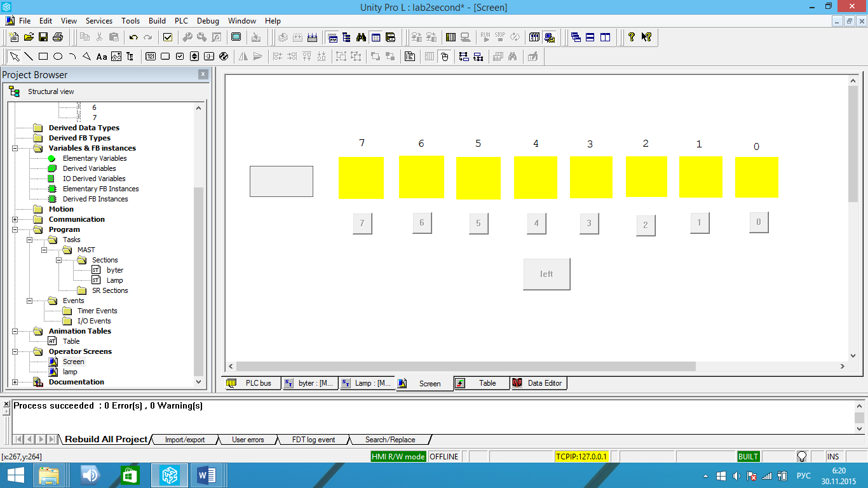The image size is (868, 488).
Task: Click the Cascade windows icon
Action: tap(576, 37)
